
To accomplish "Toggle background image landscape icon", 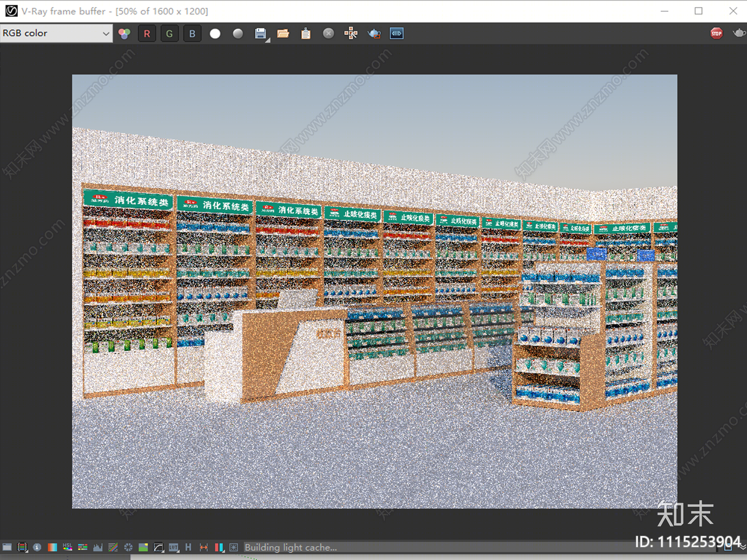I will pyautogui.click(x=143, y=547).
